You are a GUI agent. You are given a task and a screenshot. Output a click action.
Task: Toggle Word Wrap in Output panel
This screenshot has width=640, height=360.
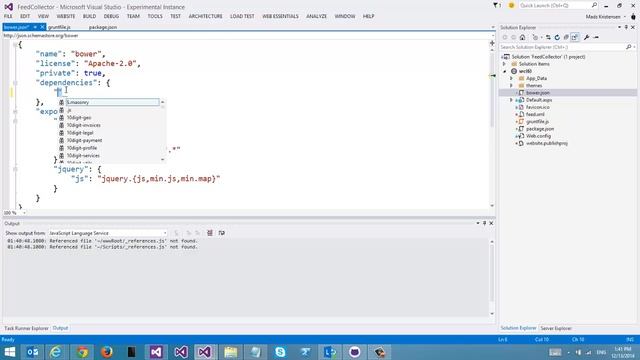point(222,233)
